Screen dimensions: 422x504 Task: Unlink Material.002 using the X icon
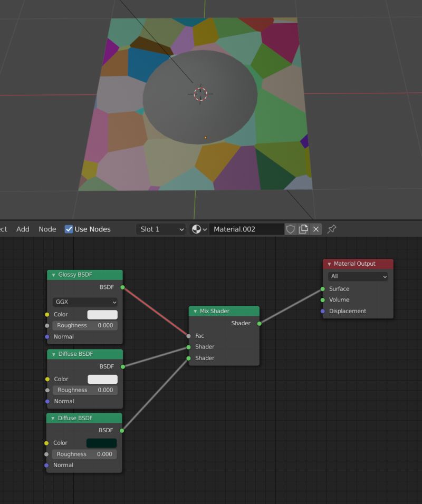[x=315, y=229]
